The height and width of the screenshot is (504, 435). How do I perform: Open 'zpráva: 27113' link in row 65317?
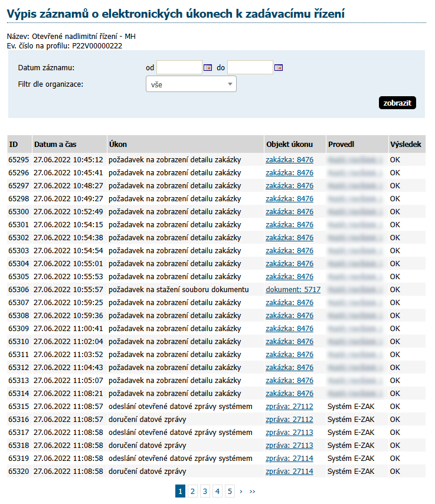[289, 433]
